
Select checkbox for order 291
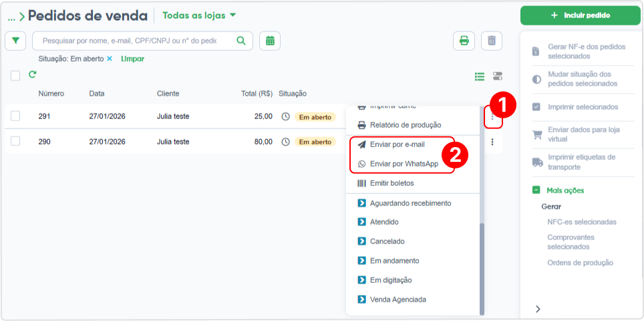tap(15, 116)
